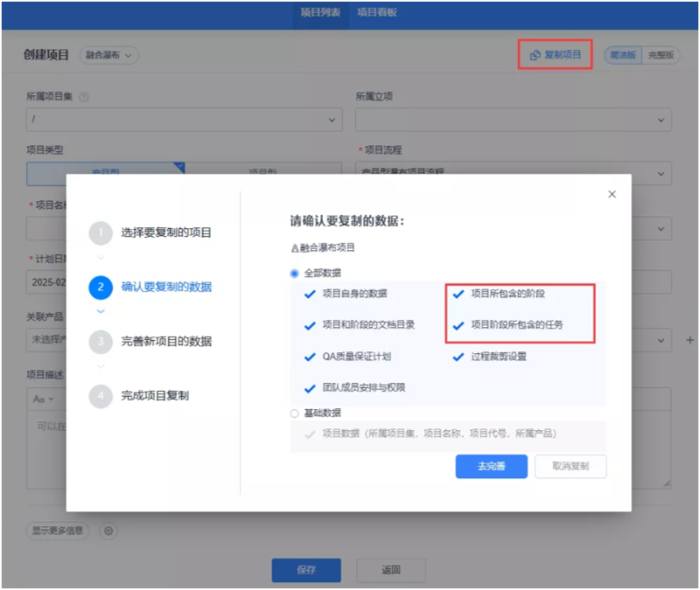Image resolution: width=700 pixels, height=590 pixels.
Task: Click step 2 circle 确认要复制的数据
Action: (x=101, y=287)
